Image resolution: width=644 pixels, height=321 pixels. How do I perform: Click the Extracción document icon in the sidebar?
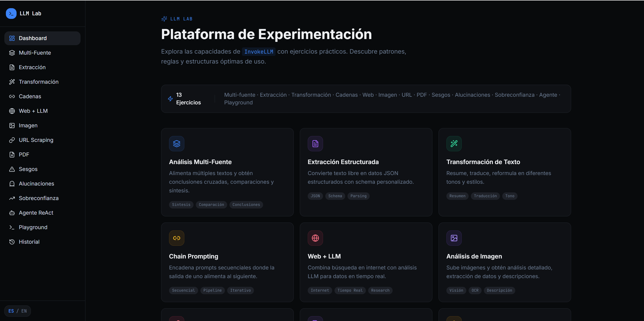point(12,67)
